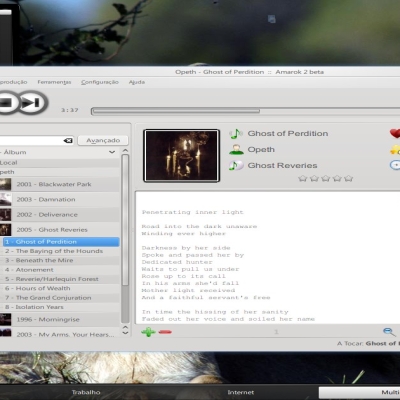Image resolution: width=400 pixels, height=400 pixels.
Task: Open the Configuração menu
Action: coord(100,82)
